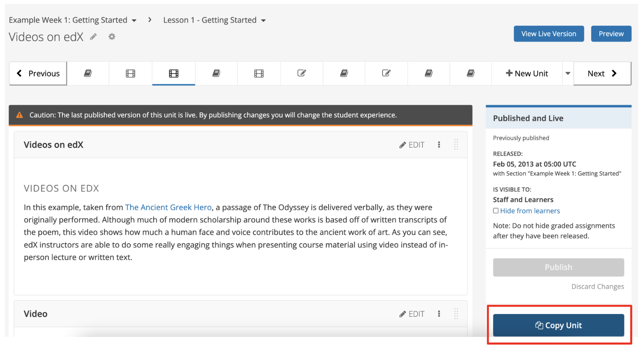Open three-dot menu on Videos on edX component
Viewport: 644px width, 355px height.
coord(439,145)
